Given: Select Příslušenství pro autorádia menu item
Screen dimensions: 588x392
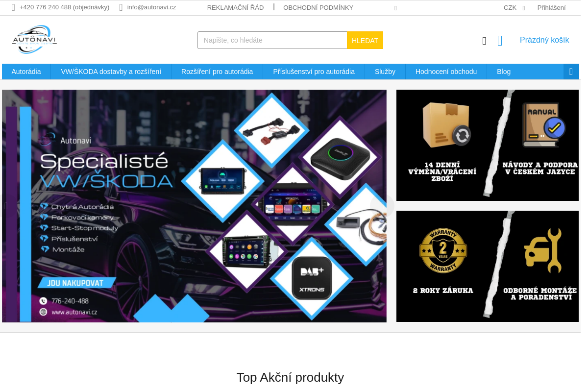Looking at the screenshot, I should (314, 72).
